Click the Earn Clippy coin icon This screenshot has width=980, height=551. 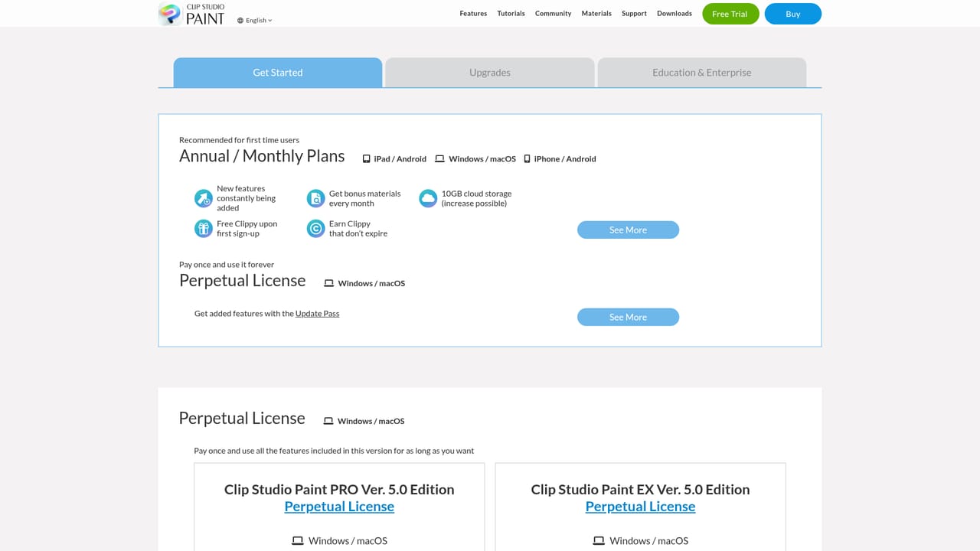click(315, 228)
